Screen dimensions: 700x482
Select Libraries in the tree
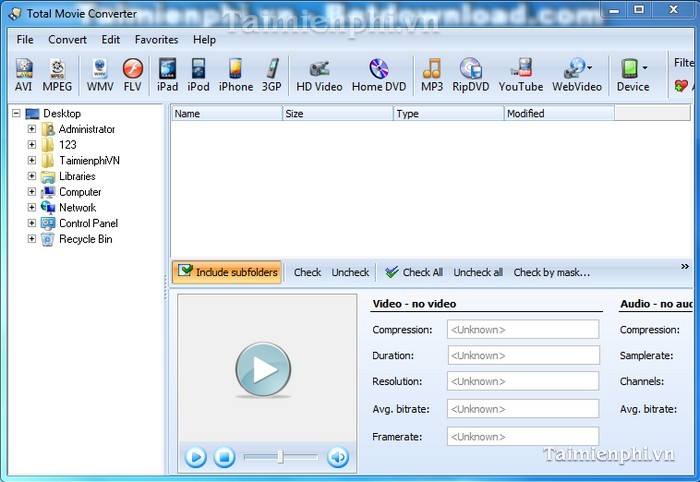click(x=77, y=176)
